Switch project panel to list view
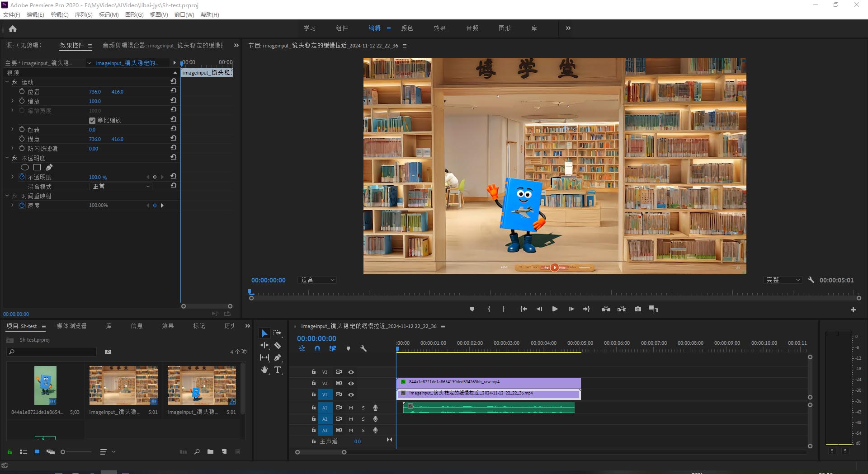Screen dimensions: 868x474 [24, 451]
